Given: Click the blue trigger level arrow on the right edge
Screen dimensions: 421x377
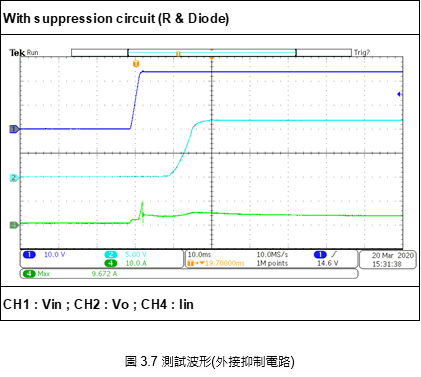Looking at the screenshot, I should [x=400, y=94].
